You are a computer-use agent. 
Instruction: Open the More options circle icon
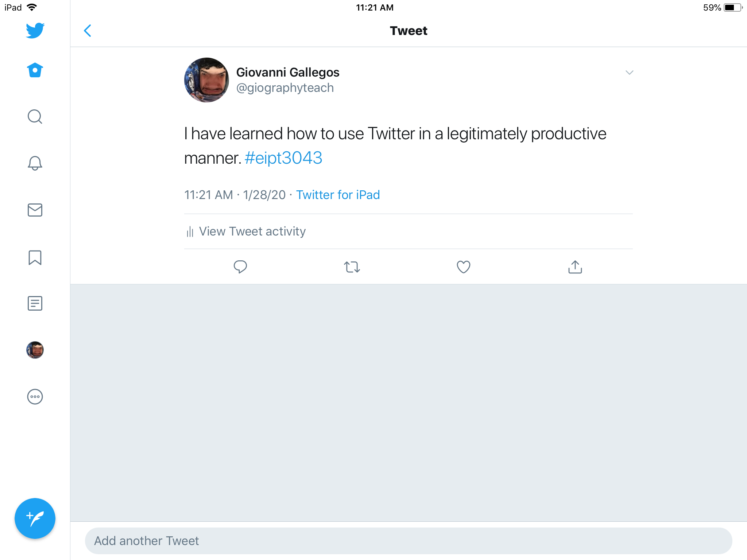coord(35,397)
